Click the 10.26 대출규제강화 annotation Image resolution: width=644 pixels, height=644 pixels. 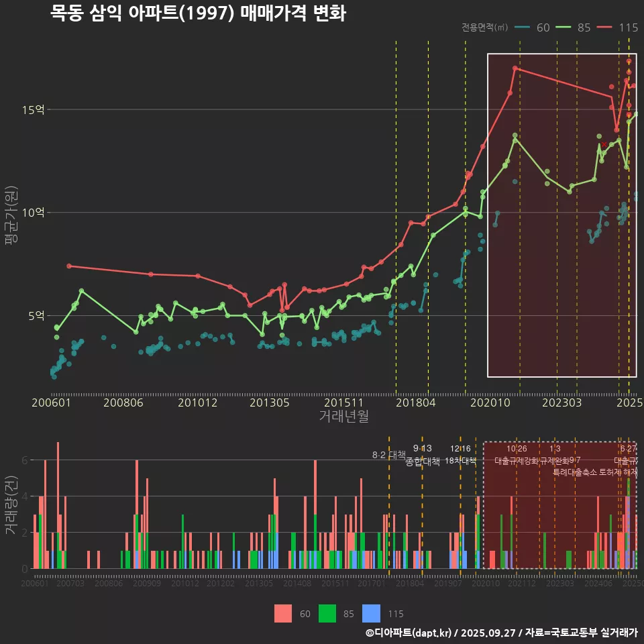tap(517, 455)
